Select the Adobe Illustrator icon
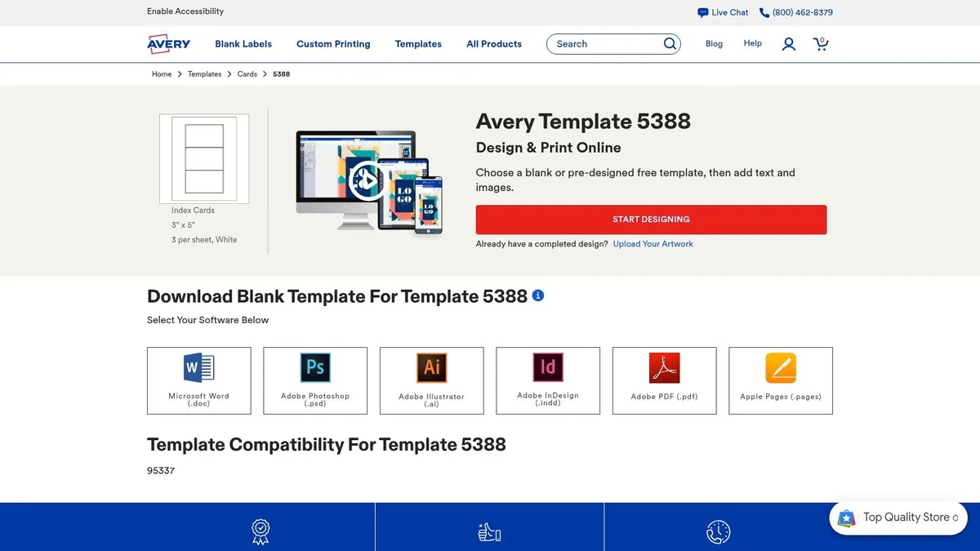980x551 pixels. point(432,367)
